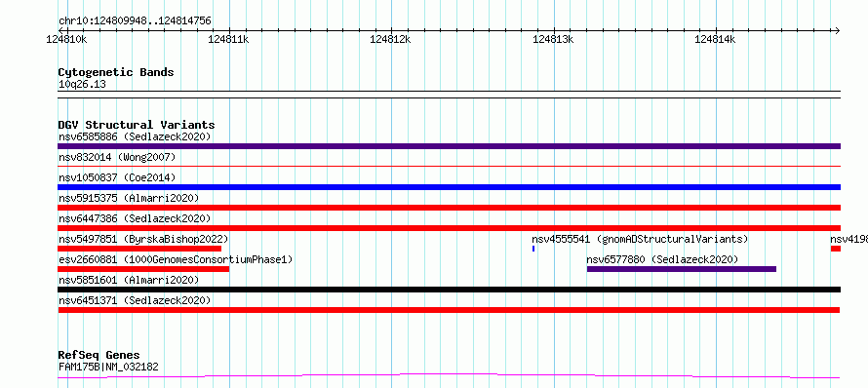Screen dimensions: 868x388
Task: Click the red nsv6451371 variant bar
Action: [x=449, y=310]
